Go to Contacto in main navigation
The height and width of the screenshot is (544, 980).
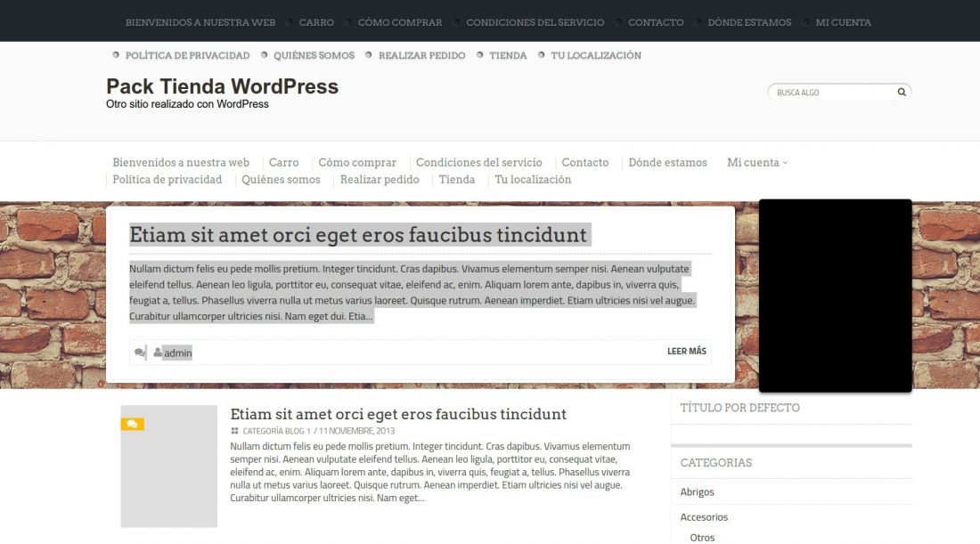pyautogui.click(x=585, y=162)
